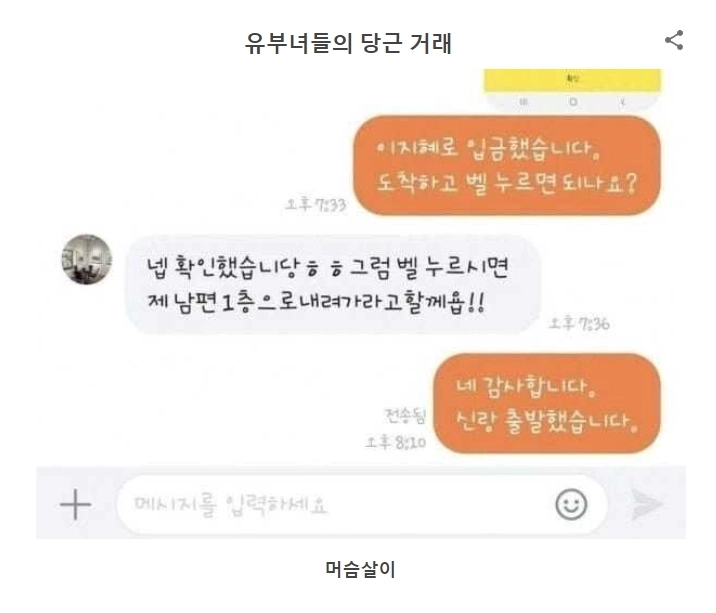Click the '메시지를 입력하세요' message field
This screenshot has width=716, height=613.
(362, 504)
